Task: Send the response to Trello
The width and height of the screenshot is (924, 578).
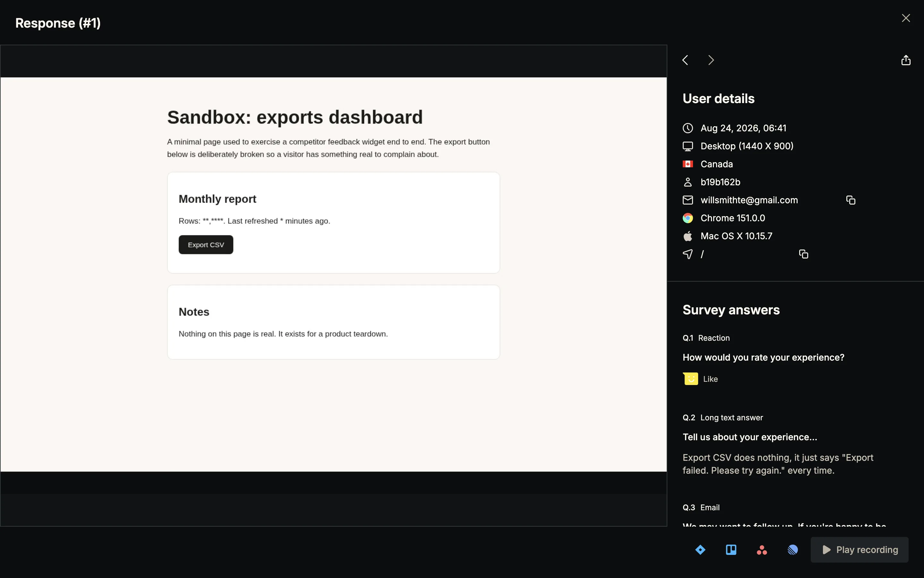Action: [731, 550]
